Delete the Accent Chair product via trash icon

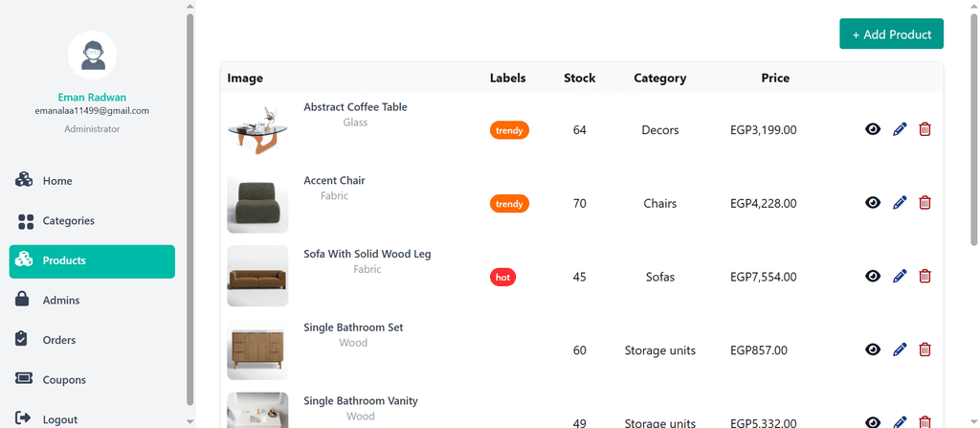pos(925,203)
